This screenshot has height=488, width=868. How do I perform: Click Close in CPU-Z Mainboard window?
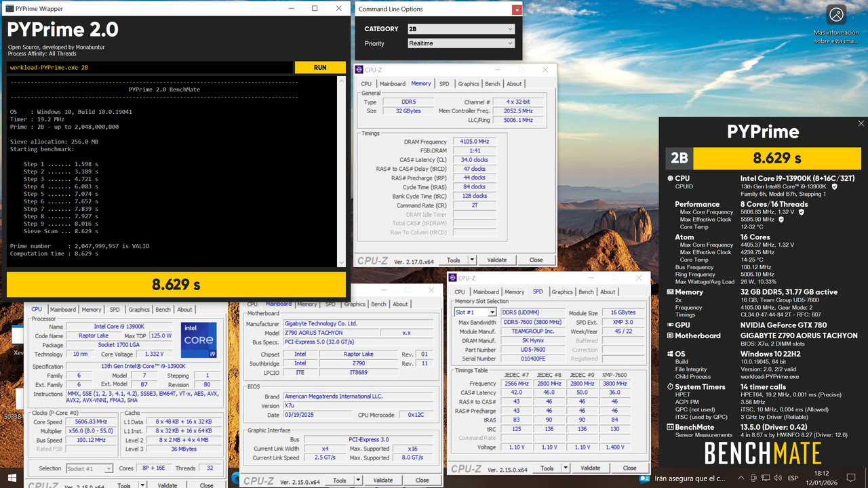(x=422, y=480)
